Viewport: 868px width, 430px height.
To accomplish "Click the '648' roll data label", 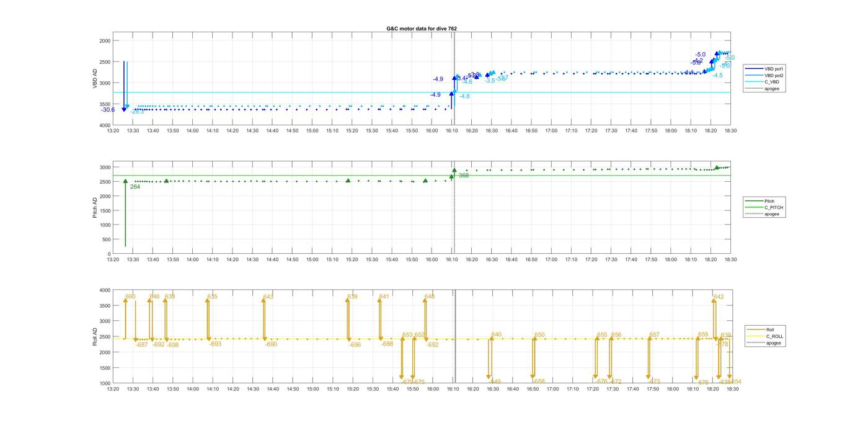I will [x=430, y=297].
